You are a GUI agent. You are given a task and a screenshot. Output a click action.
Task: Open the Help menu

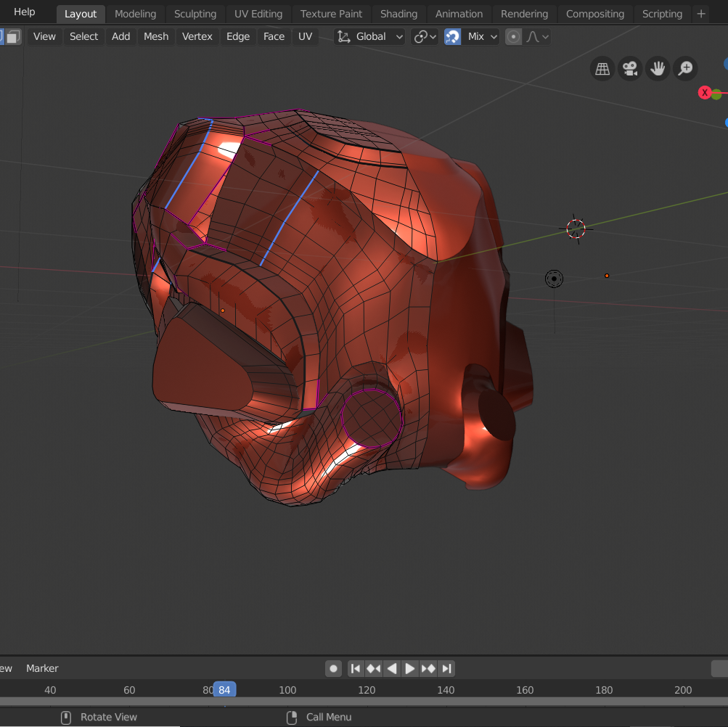pos(24,12)
